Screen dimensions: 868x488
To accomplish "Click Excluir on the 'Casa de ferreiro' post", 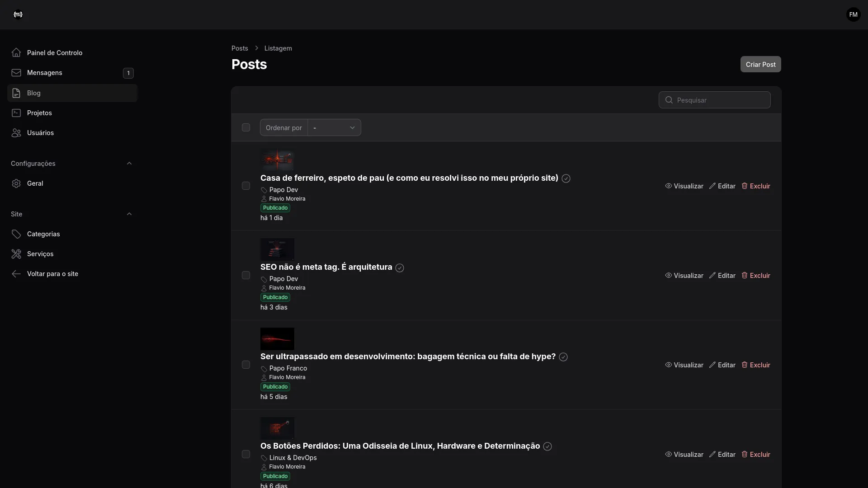I will click(755, 186).
